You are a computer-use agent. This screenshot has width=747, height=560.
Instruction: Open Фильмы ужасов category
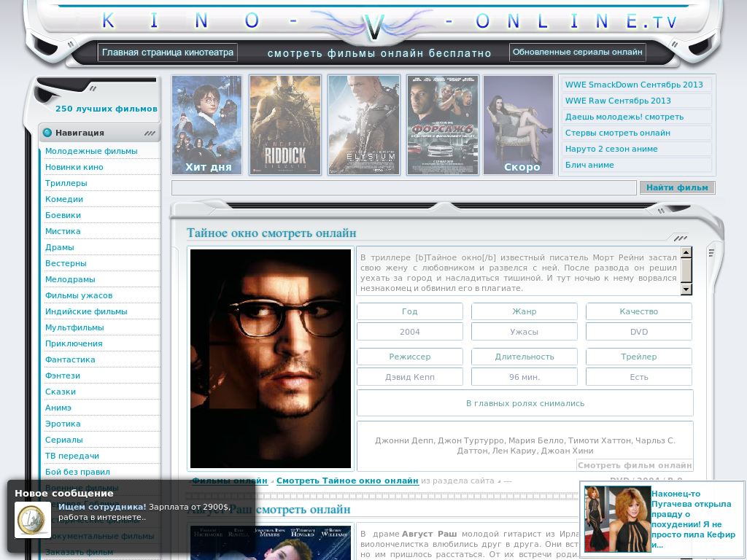click(79, 295)
